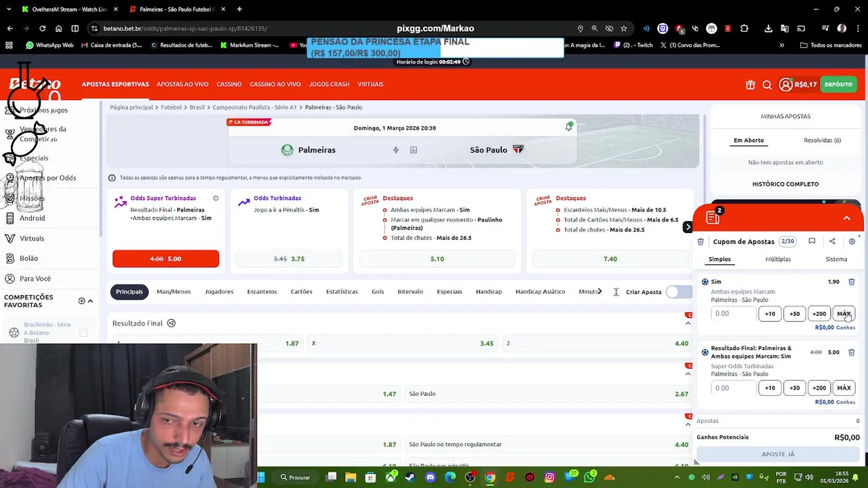Show hidden system tray icons chevron
The height and width of the screenshot is (488, 868).
tap(677, 477)
